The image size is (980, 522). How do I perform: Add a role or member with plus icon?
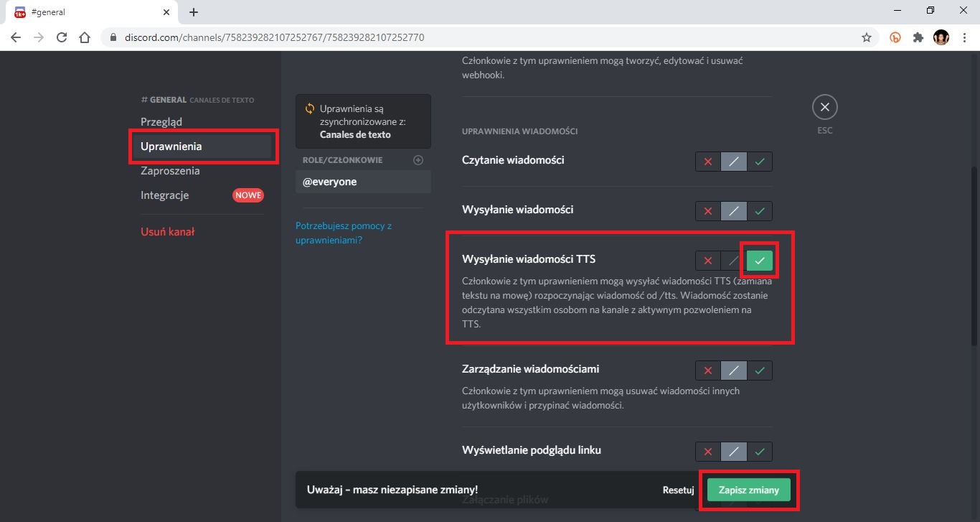pos(418,160)
